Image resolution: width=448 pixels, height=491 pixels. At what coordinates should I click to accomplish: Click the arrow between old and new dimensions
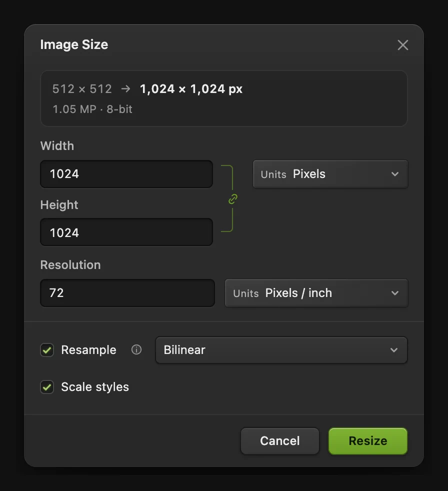(125, 89)
